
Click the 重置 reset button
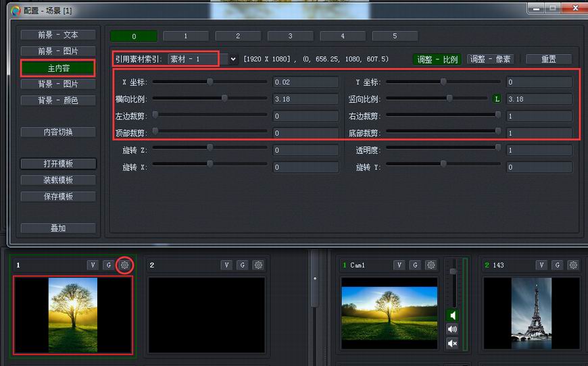pyautogui.click(x=549, y=59)
